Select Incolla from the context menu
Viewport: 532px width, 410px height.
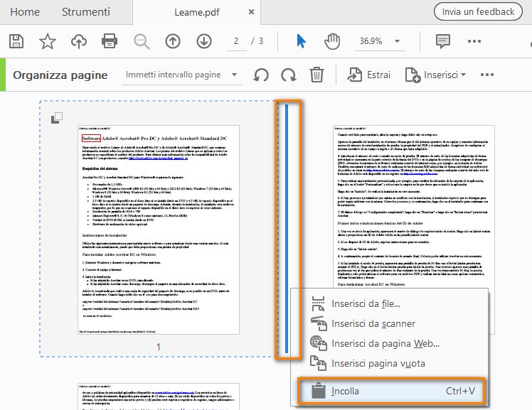click(x=391, y=391)
